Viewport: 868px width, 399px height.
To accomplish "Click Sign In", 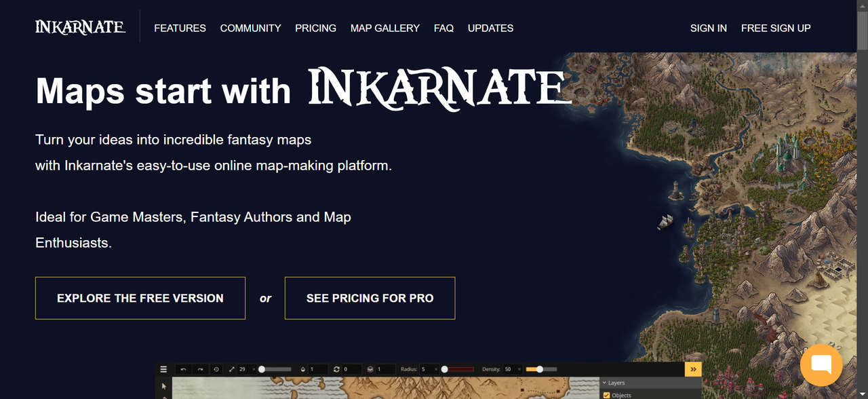I will coord(709,28).
